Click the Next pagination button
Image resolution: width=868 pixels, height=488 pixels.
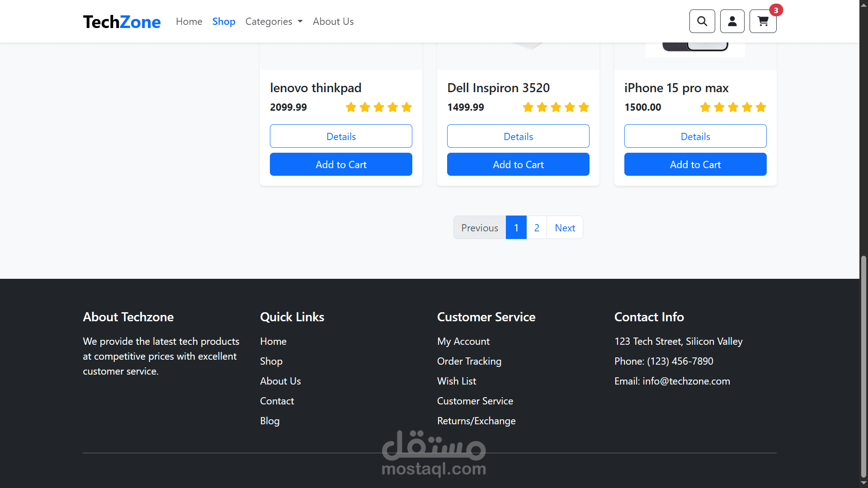tap(565, 227)
